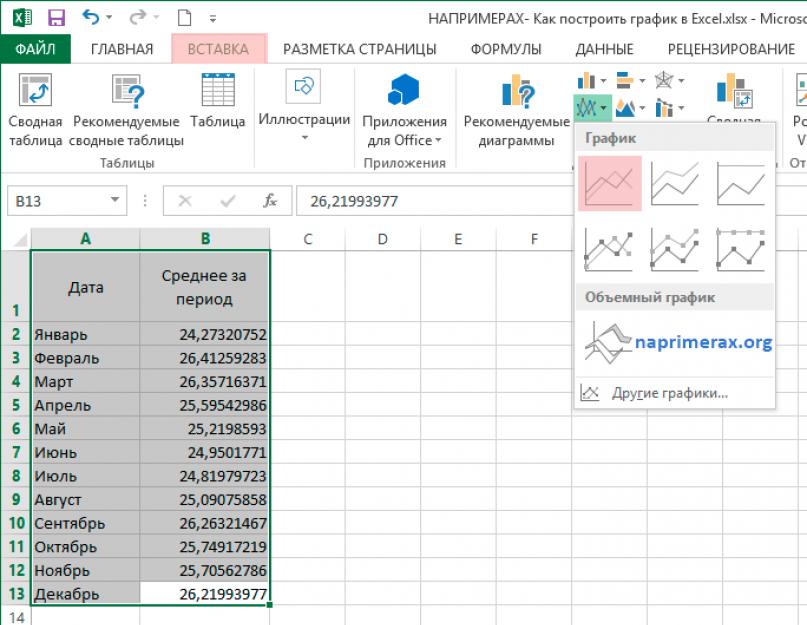The image size is (807, 625).
Task: Select the Сентябрь cell
Action: point(85,523)
